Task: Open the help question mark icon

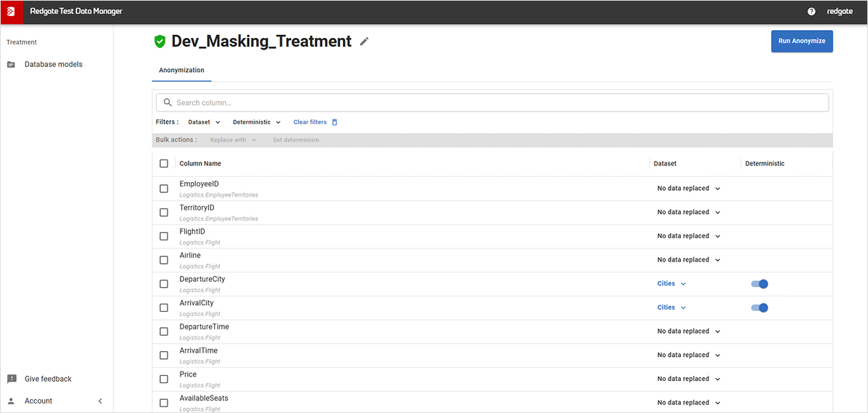Action: 811,12
